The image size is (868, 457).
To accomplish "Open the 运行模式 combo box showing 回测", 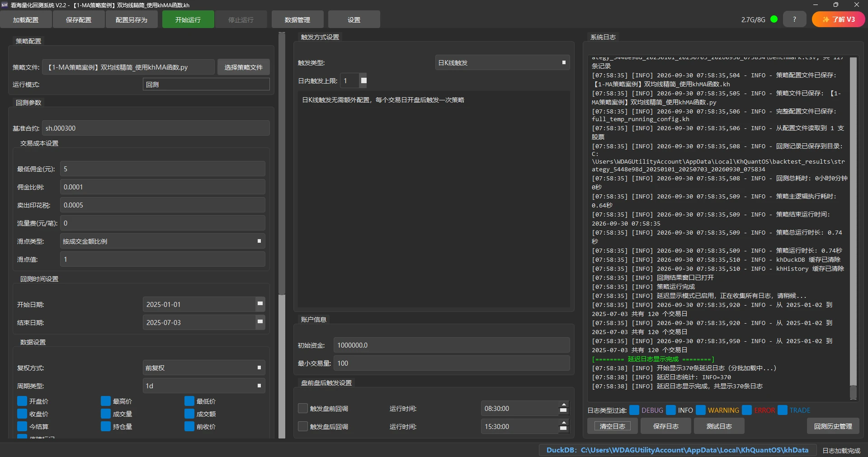I will click(x=206, y=84).
